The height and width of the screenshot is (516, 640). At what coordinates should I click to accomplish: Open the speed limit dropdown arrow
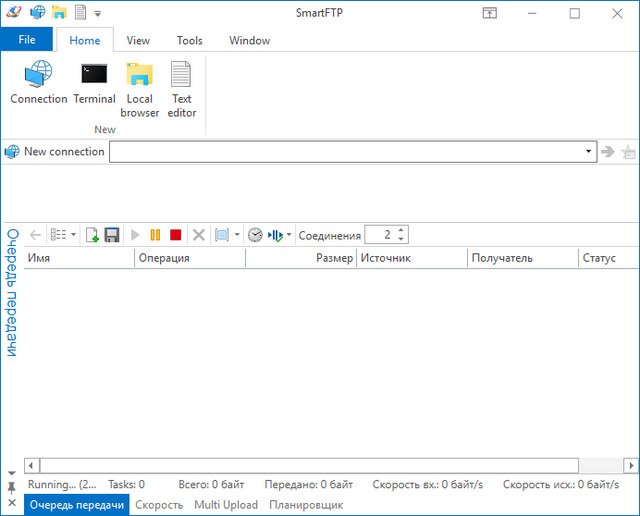(x=289, y=235)
